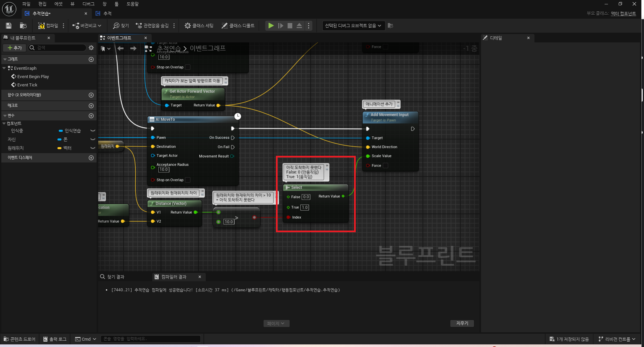The image size is (644, 347).
Task: Select Event Tick item
Action: [x=27, y=85]
